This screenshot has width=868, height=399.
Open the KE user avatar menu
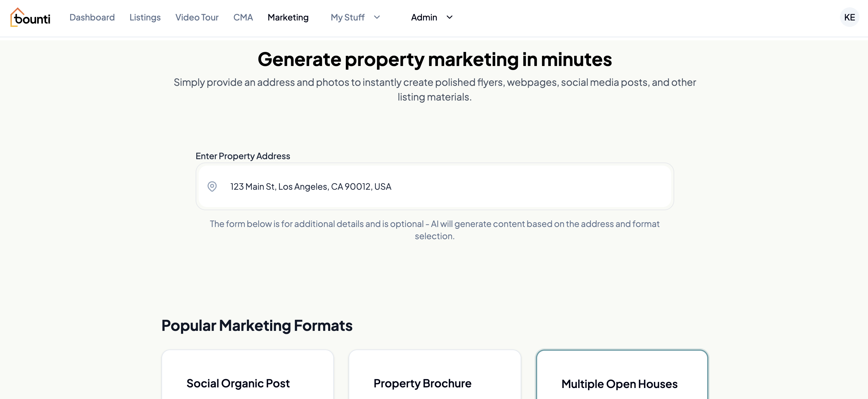click(849, 17)
